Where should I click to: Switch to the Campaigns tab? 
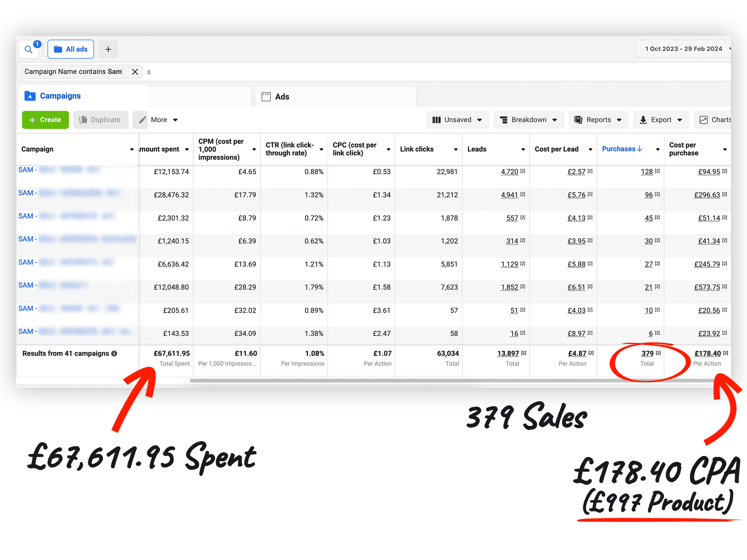(60, 96)
